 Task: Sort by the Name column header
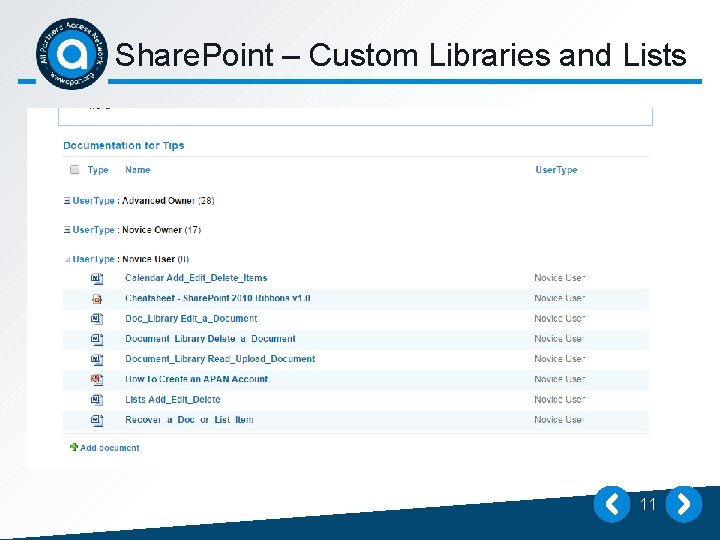[x=138, y=170]
